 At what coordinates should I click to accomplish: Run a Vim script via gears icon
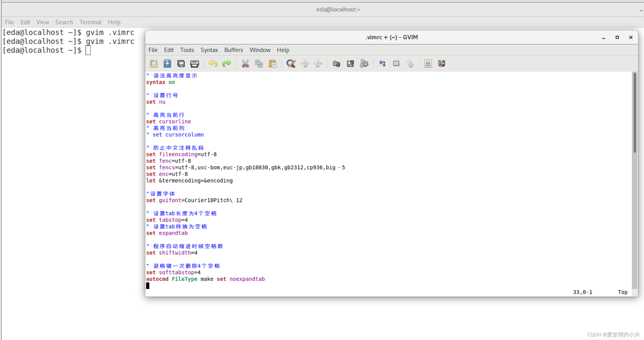click(364, 64)
